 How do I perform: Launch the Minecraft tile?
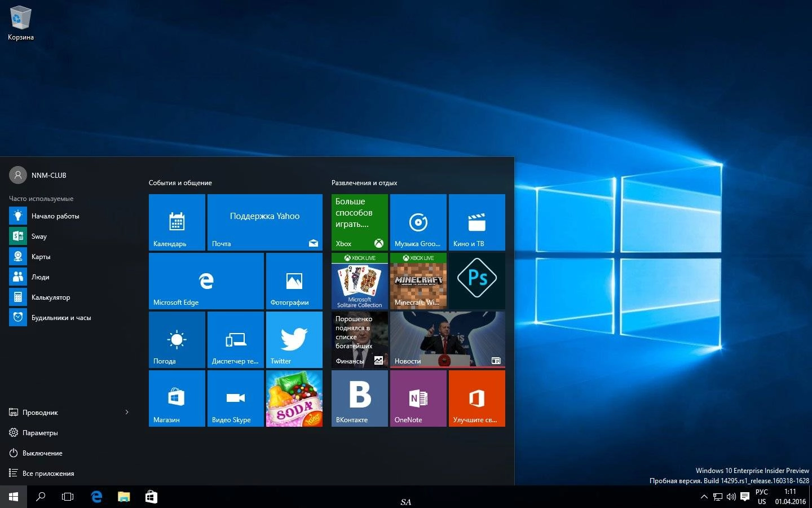[418, 281]
